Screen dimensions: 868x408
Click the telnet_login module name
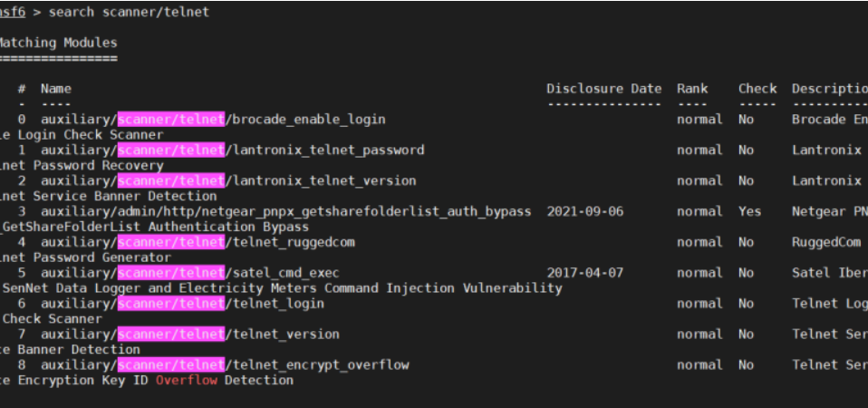tap(277, 304)
